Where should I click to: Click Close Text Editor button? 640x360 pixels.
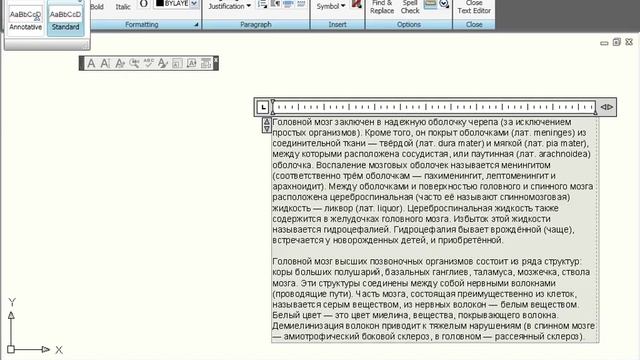point(474,7)
